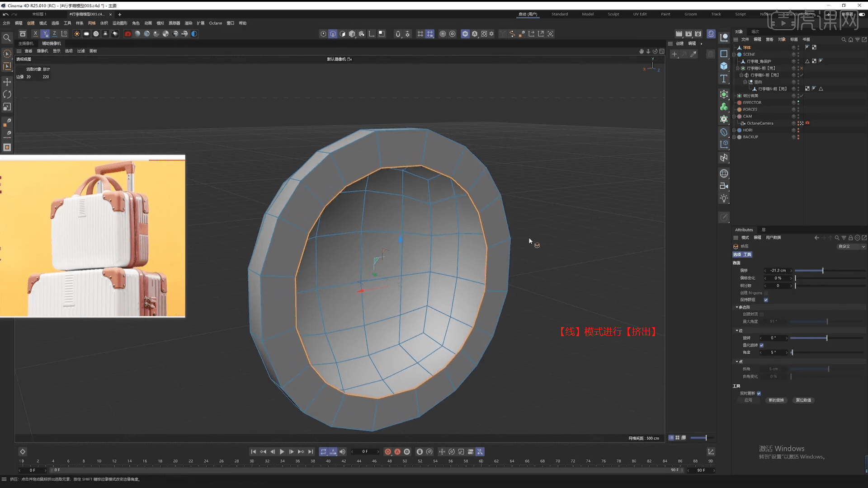868x488 pixels.
Task: Open the cloner MoGraph icon
Action: (x=724, y=107)
